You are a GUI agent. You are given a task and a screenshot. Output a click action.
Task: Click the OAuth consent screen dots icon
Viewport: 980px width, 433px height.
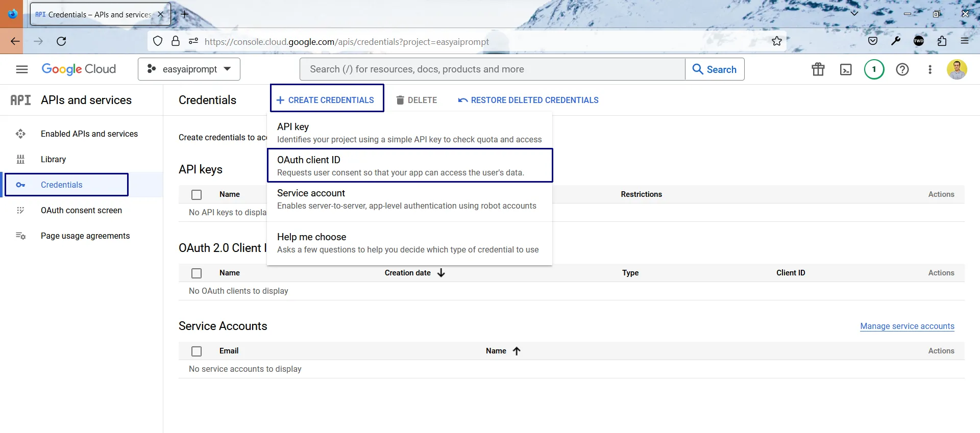tap(20, 210)
